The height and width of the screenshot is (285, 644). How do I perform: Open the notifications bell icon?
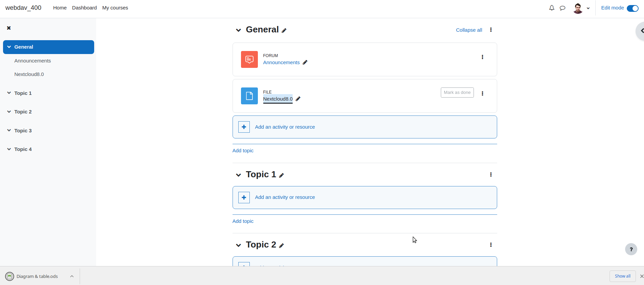point(552,8)
